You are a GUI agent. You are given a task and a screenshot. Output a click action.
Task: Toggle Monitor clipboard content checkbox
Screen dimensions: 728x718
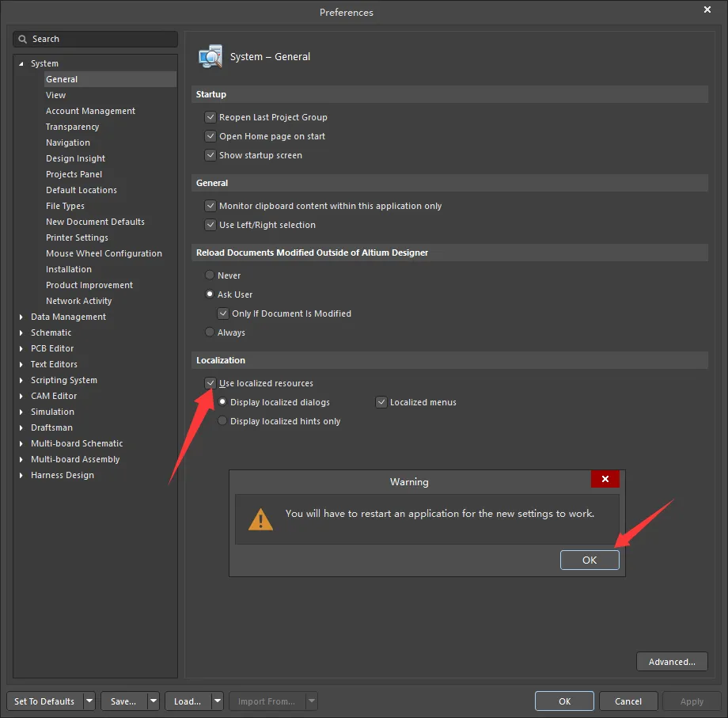tap(210, 206)
